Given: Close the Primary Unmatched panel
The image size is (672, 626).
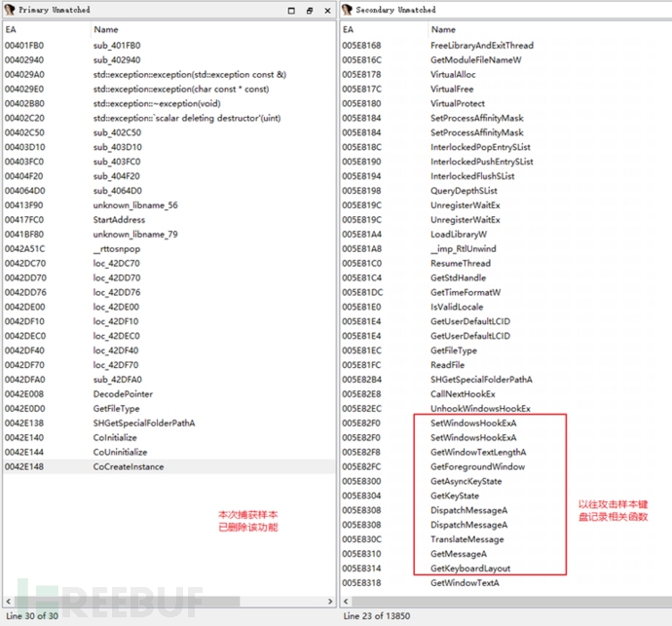Looking at the screenshot, I should 327,11.
